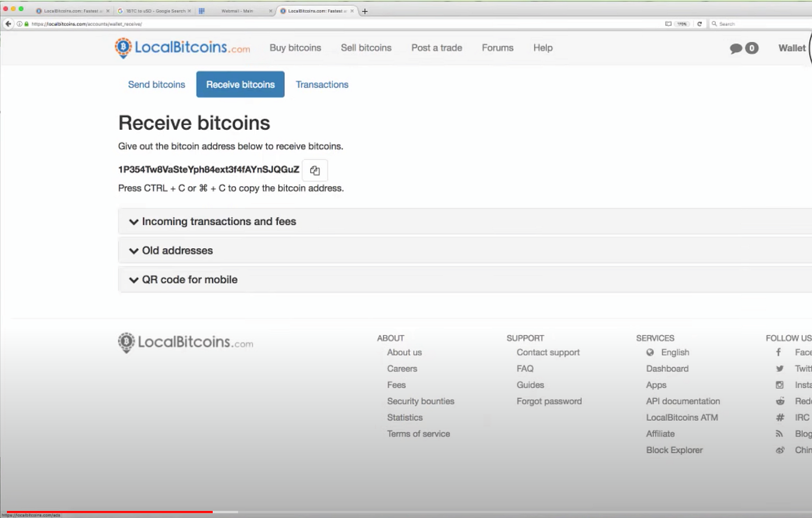Select the Receive bitcoins tab

[x=240, y=85]
